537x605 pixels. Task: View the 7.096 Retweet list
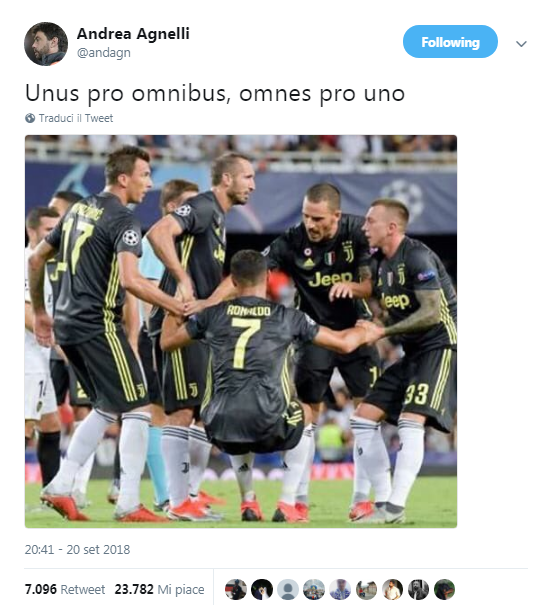(65, 589)
